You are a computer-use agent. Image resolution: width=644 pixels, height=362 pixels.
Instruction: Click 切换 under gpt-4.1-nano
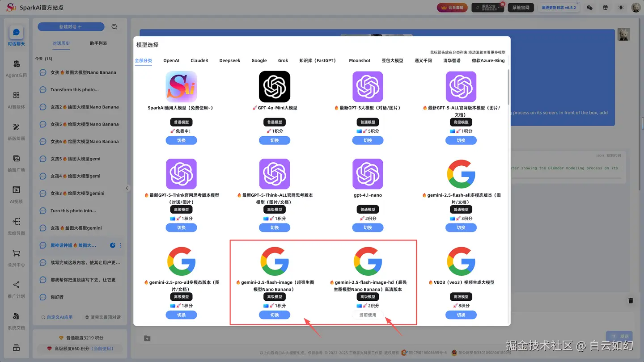pyautogui.click(x=368, y=227)
